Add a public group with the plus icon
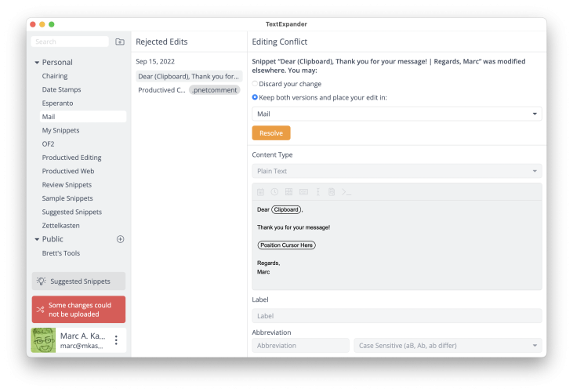This screenshot has width=573, height=392. 120,239
